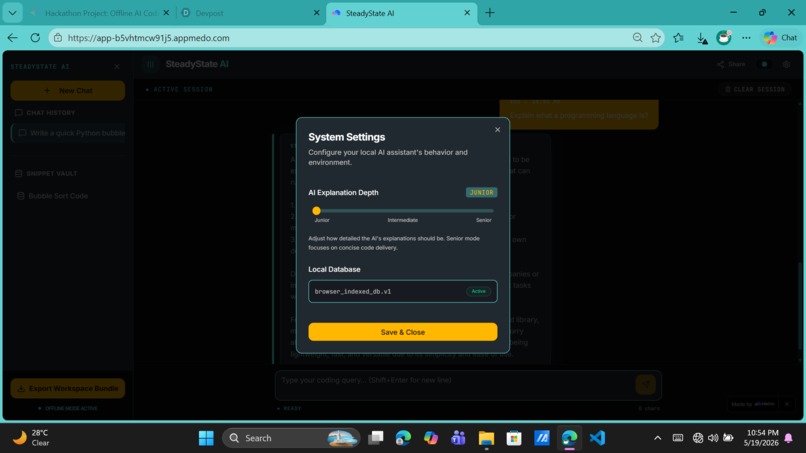This screenshot has height=453, width=806.
Task: Click Export Workspace Bundle button
Action: coord(67,388)
